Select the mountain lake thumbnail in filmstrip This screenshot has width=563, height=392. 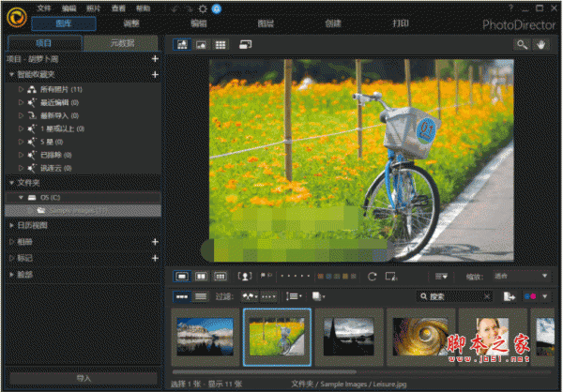point(205,336)
